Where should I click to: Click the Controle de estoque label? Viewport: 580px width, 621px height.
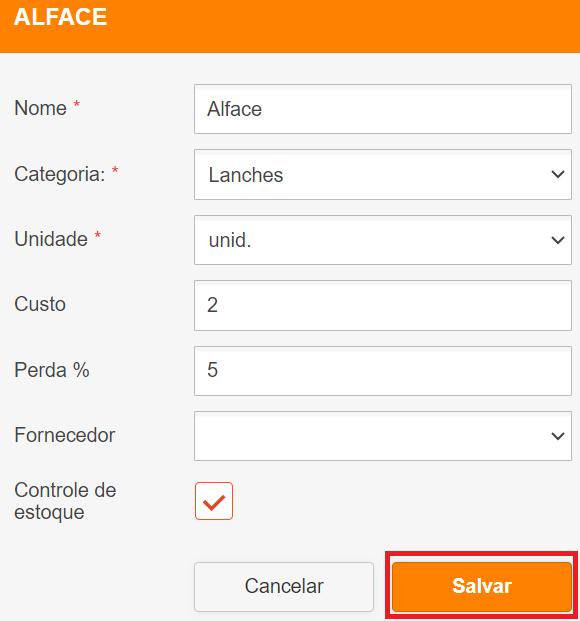point(65,501)
